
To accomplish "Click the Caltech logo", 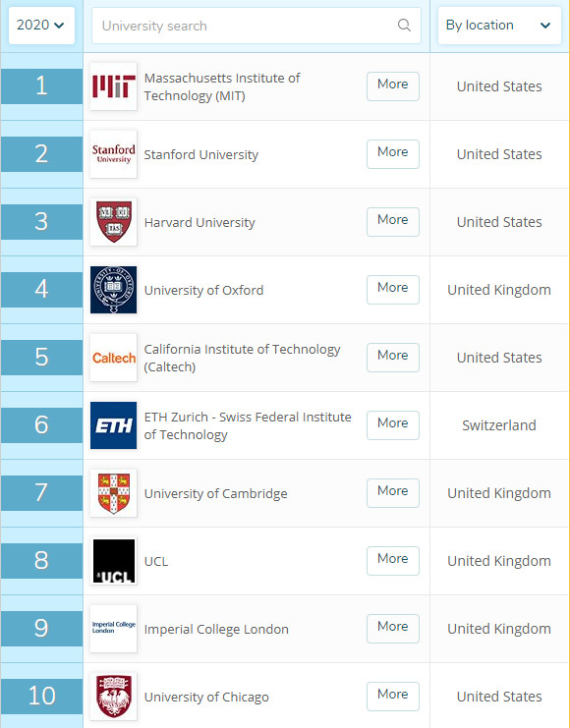I will [x=113, y=358].
